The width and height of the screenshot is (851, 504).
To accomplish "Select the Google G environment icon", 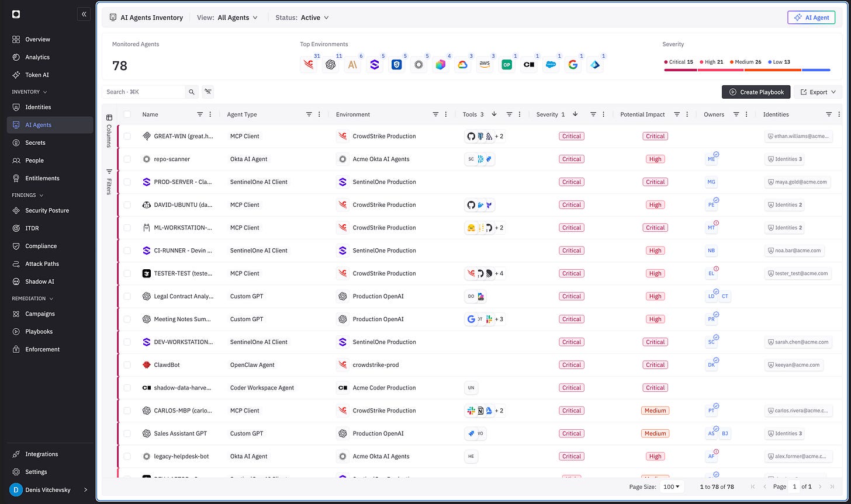I will click(x=573, y=65).
